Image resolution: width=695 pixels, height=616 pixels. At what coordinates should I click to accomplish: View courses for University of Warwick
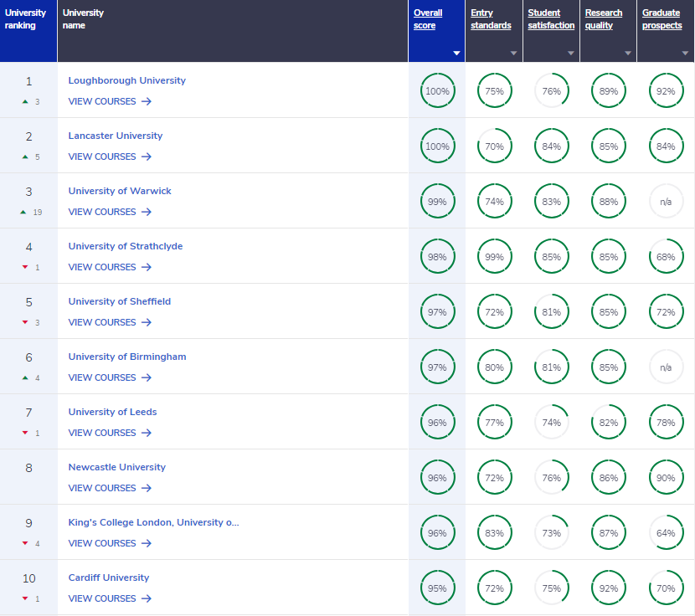(110, 212)
